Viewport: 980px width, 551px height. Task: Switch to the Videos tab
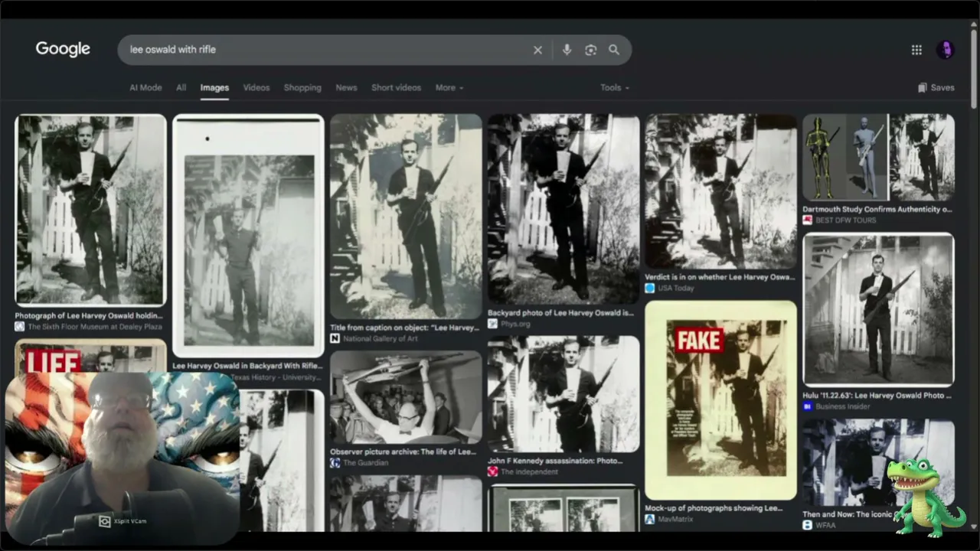(x=256, y=88)
